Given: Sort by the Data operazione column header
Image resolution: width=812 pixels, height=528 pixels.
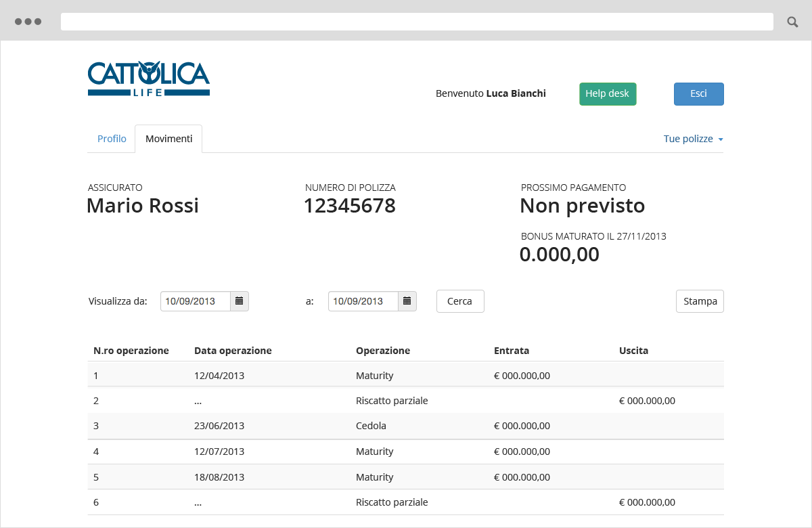Looking at the screenshot, I should (x=233, y=351).
